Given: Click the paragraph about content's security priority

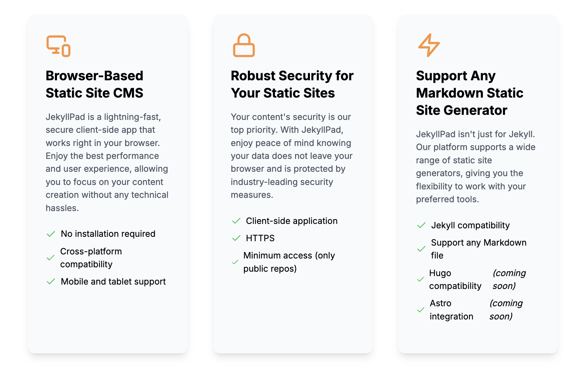Looking at the screenshot, I should click(292, 156).
